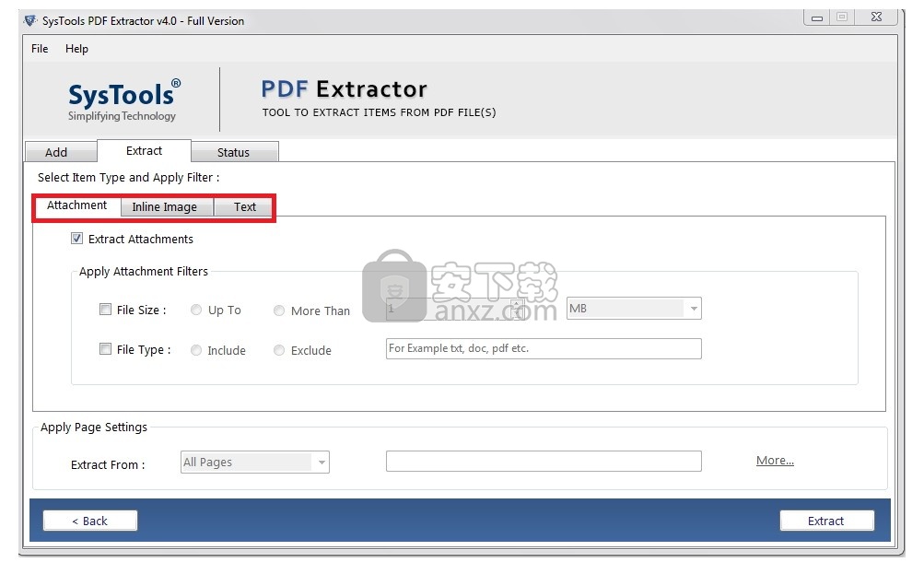Open the File menu
The width and height of the screenshot is (924, 574).
pyautogui.click(x=40, y=48)
